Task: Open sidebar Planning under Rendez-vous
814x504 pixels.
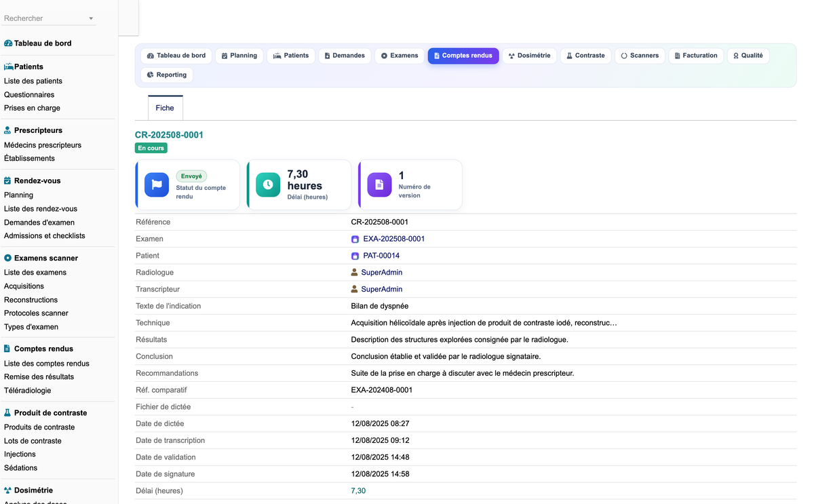Action: (18, 195)
